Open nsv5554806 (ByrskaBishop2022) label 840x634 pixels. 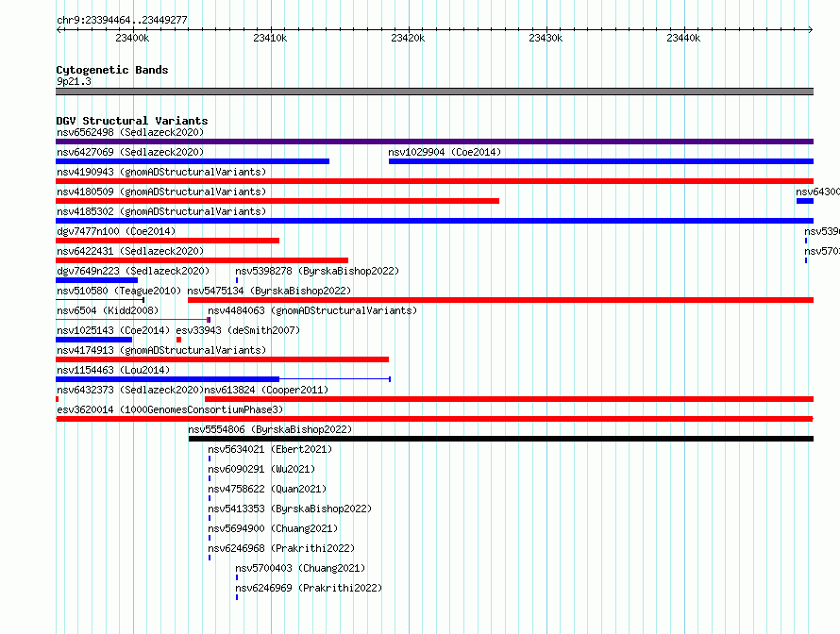point(270,429)
